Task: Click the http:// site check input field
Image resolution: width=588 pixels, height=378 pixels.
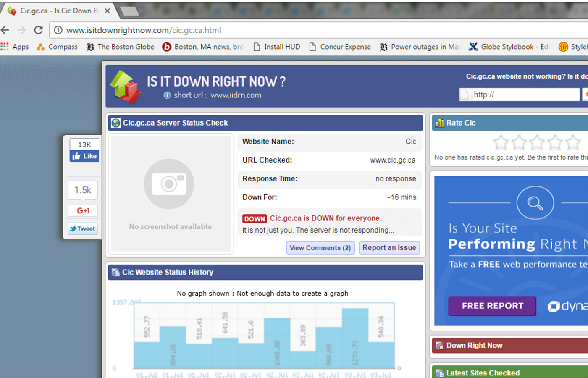Action: 520,94
